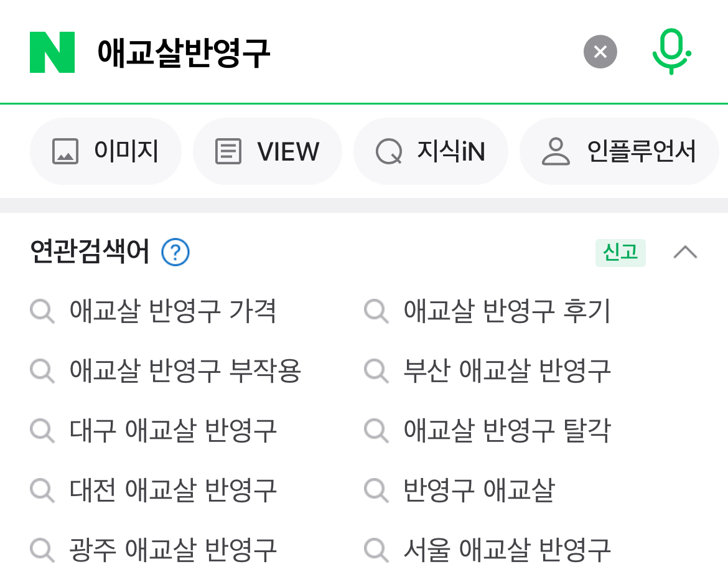Open the 지식iN tab
Screen dimensions: 728x587
click(431, 151)
